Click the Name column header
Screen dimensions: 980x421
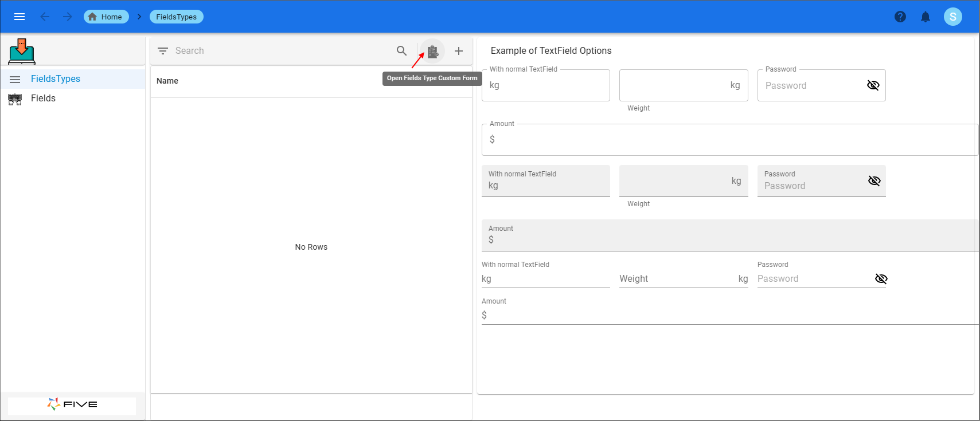pos(167,81)
